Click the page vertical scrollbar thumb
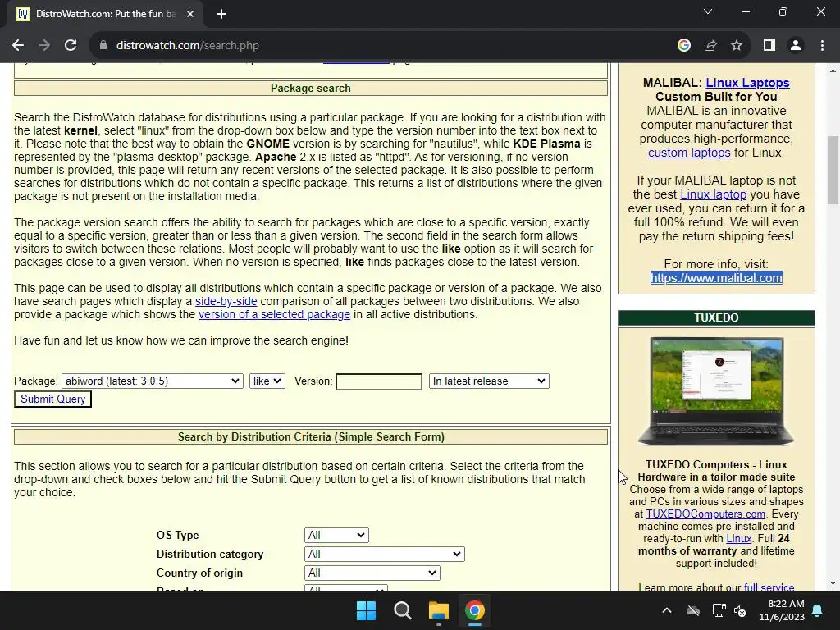 click(x=833, y=171)
